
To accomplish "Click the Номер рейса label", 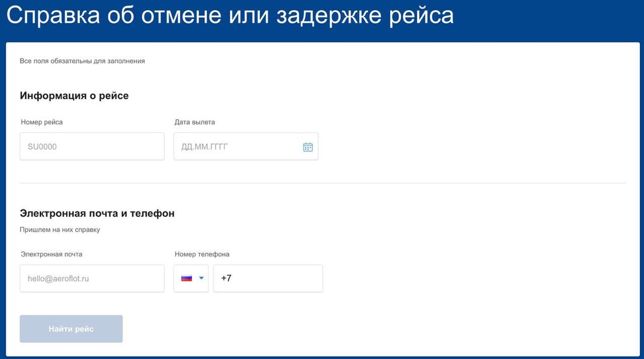I will pyautogui.click(x=42, y=122).
